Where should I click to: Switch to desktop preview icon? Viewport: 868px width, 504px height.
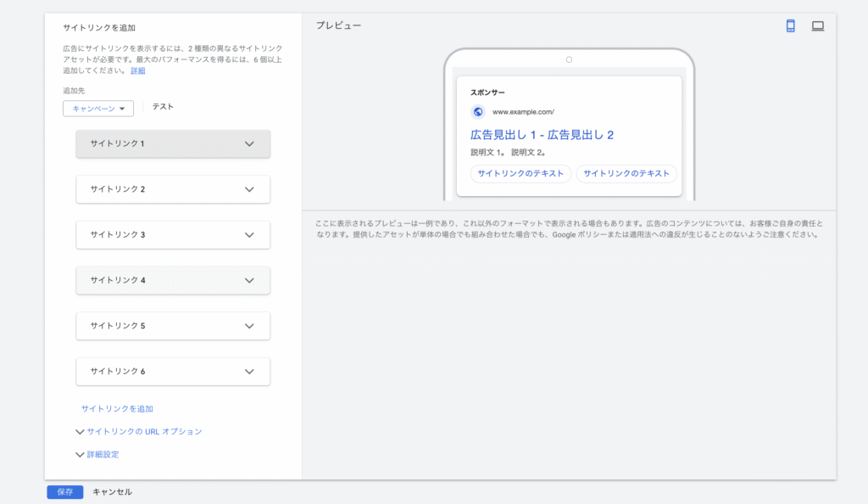pyautogui.click(x=817, y=26)
